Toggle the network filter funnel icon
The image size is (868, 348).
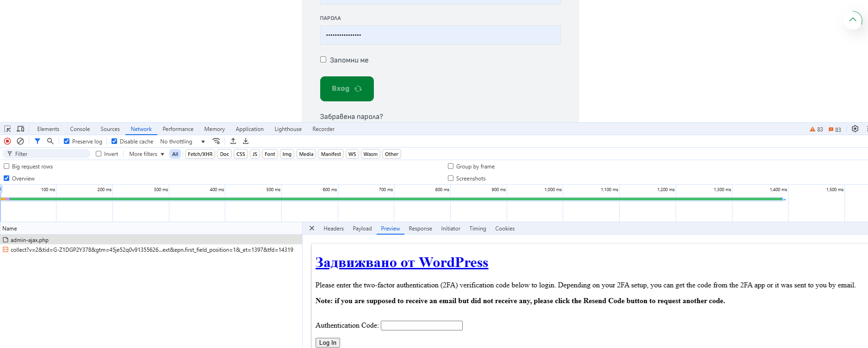point(37,141)
